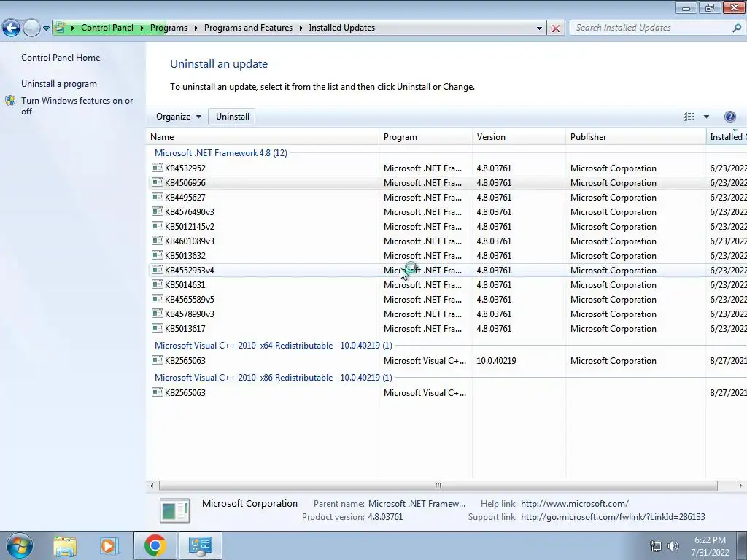Click the icon next to KB5013617

tap(158, 328)
